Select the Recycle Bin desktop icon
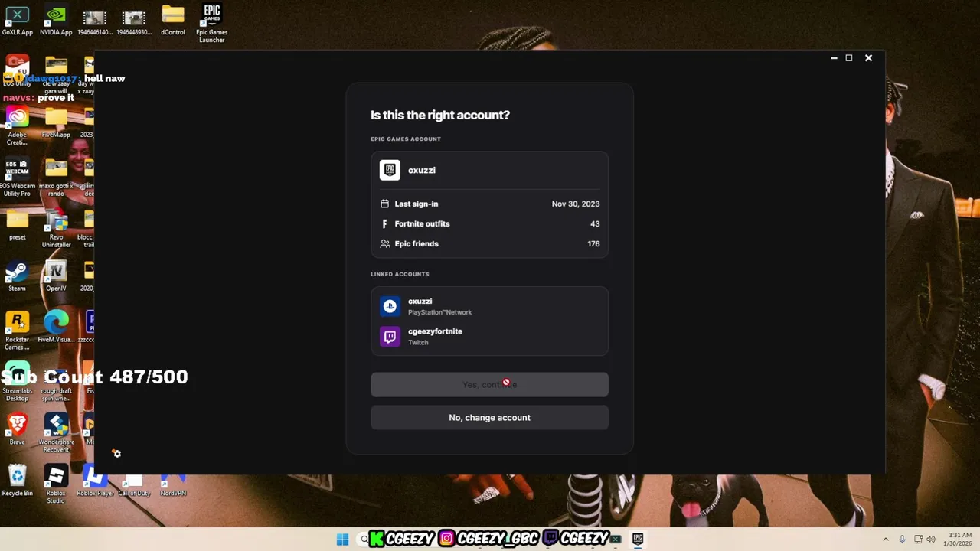The image size is (980, 551). click(17, 481)
